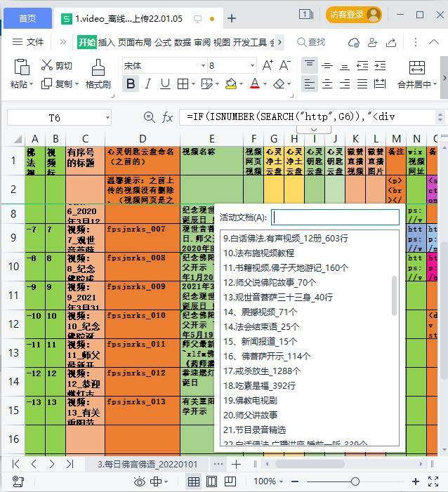Open the zoom percentage dropdown
This screenshot has width=448, height=492.
(282, 481)
